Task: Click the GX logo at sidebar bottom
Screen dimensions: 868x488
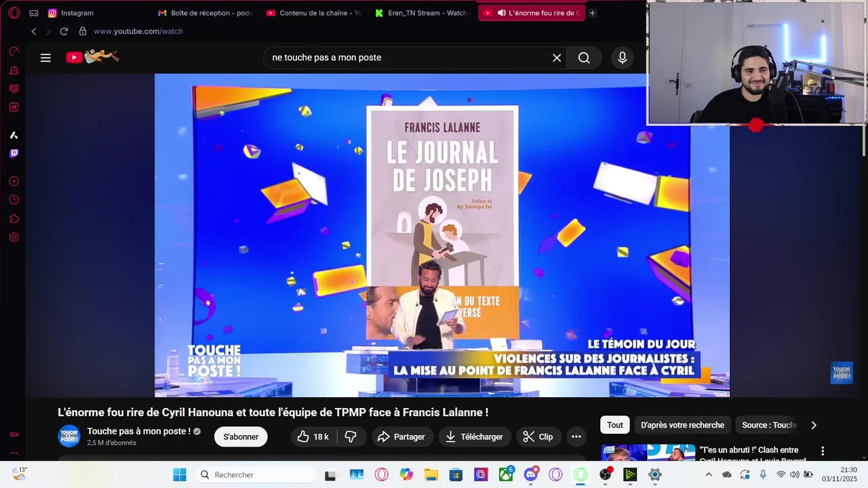Action: point(14,434)
